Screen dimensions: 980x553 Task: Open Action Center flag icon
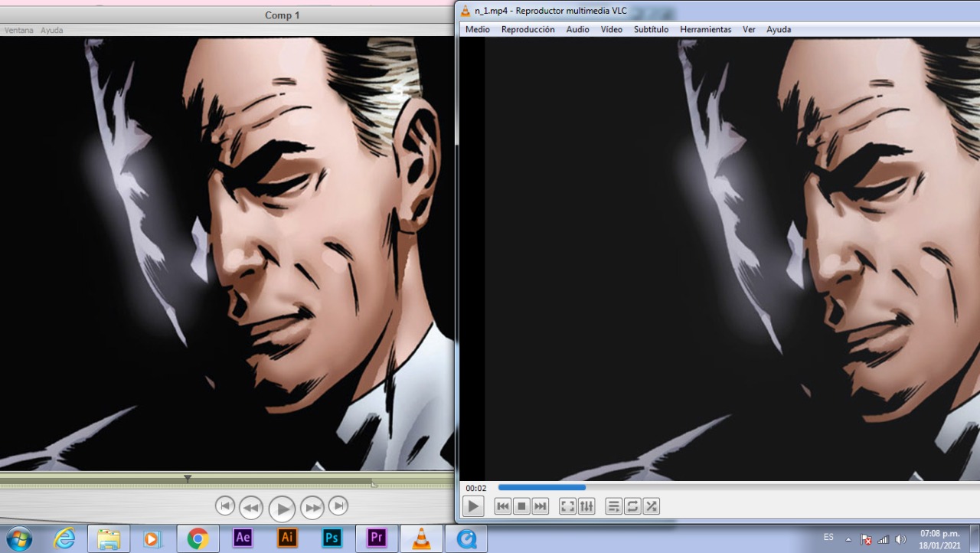pyautogui.click(x=867, y=539)
